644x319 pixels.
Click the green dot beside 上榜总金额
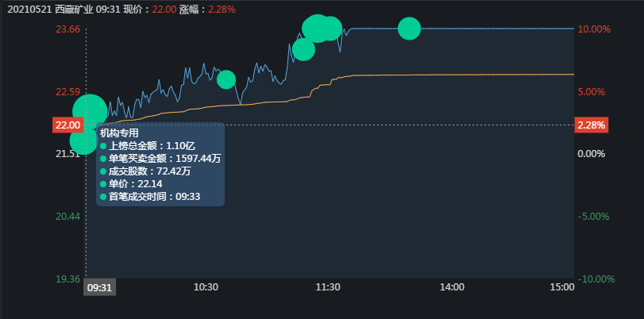tap(103, 146)
